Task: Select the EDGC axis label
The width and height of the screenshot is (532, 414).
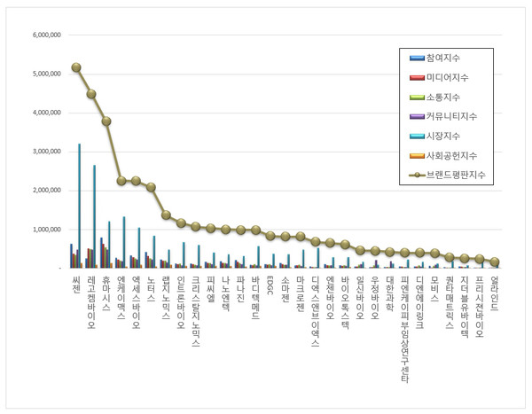Action: tap(270, 285)
